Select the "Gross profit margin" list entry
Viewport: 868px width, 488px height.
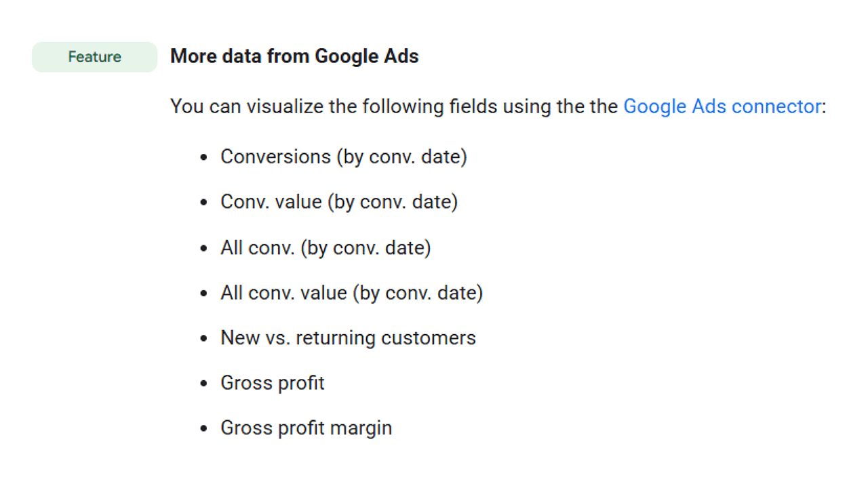306,428
